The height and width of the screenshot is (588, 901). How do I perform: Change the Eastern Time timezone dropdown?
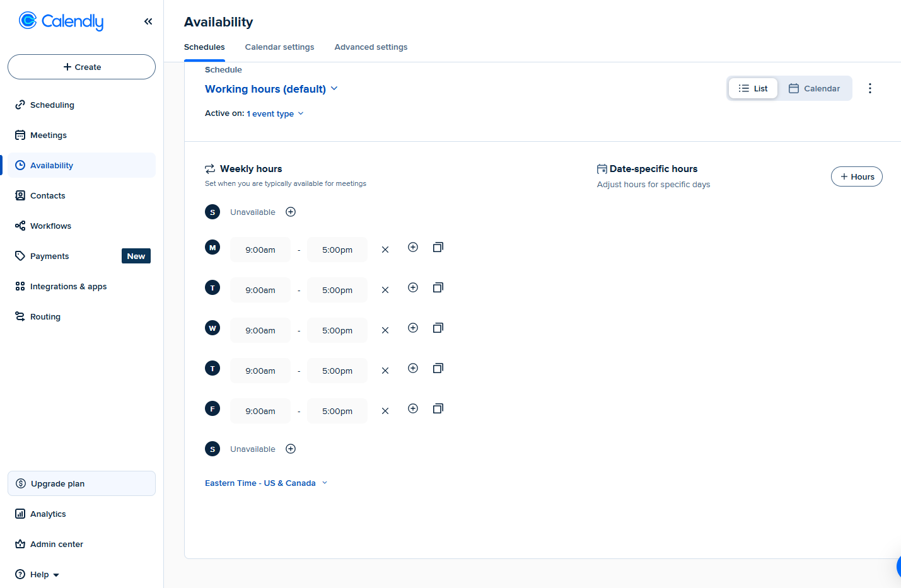tap(266, 483)
